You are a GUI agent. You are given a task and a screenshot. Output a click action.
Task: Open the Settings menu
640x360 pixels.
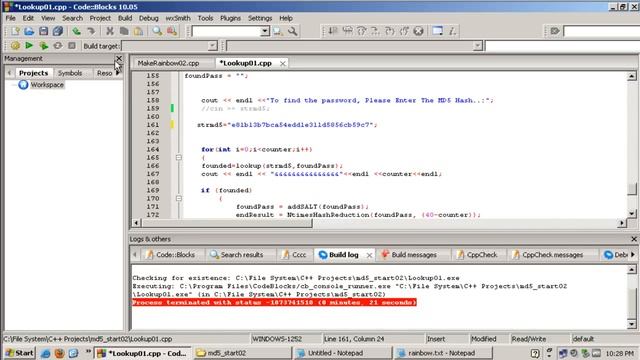pyautogui.click(x=260, y=18)
